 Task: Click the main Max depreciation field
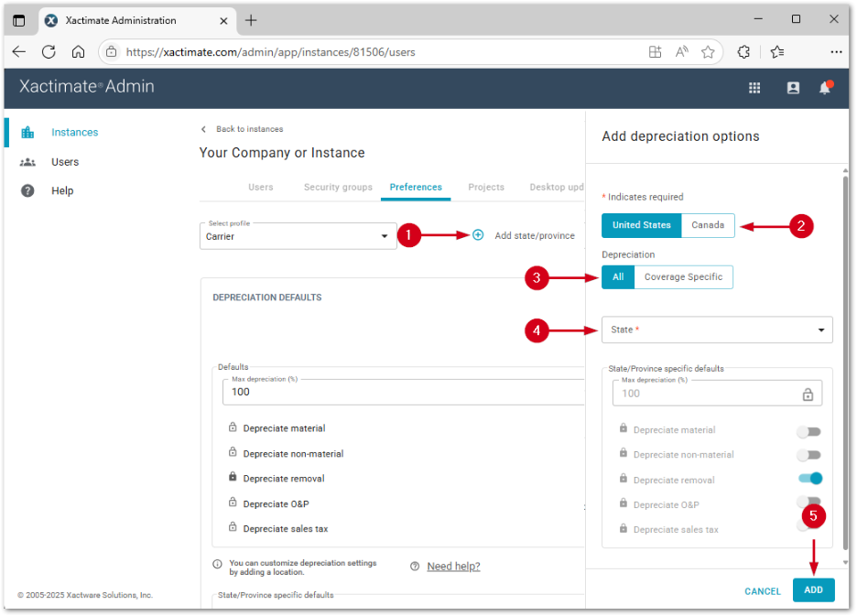404,393
